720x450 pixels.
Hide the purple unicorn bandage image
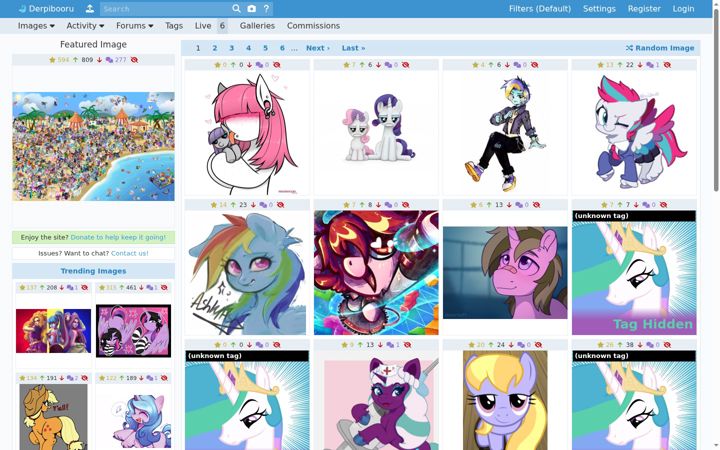click(x=536, y=205)
